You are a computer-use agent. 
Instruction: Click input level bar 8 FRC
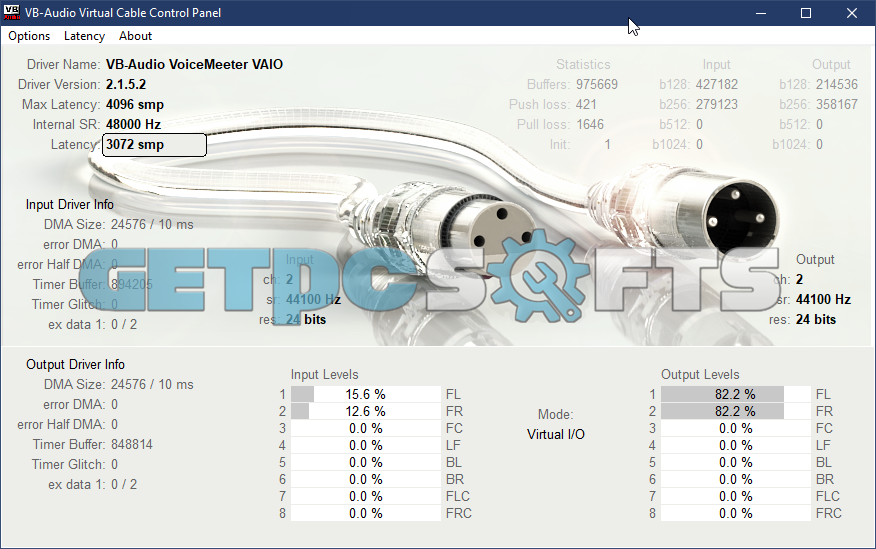pos(365,513)
